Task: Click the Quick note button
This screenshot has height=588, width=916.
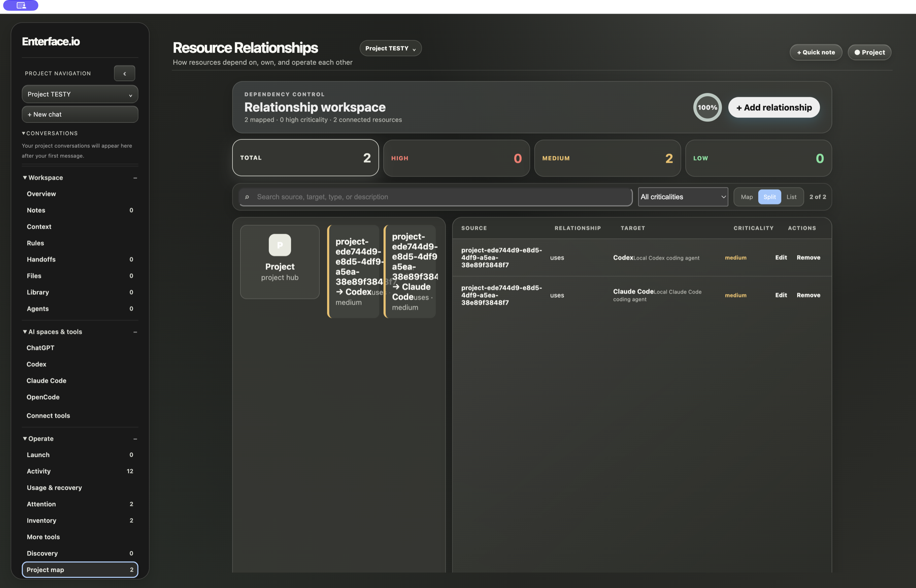Action: click(x=816, y=52)
